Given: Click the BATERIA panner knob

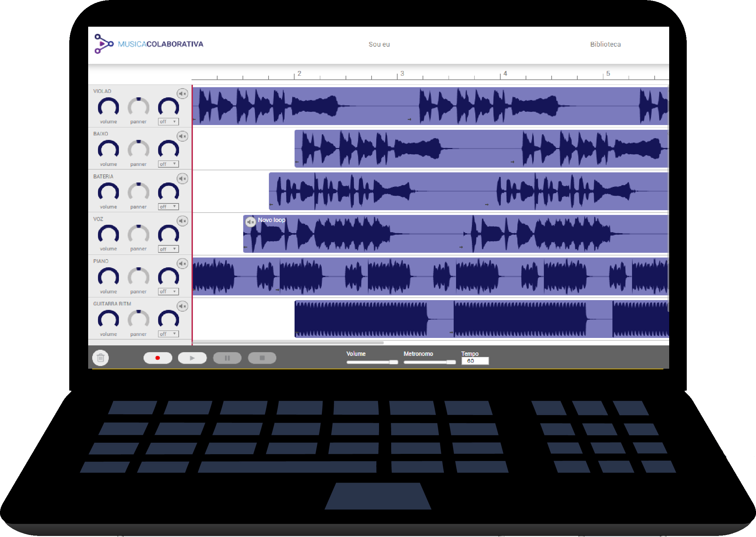Looking at the screenshot, I should tap(138, 192).
